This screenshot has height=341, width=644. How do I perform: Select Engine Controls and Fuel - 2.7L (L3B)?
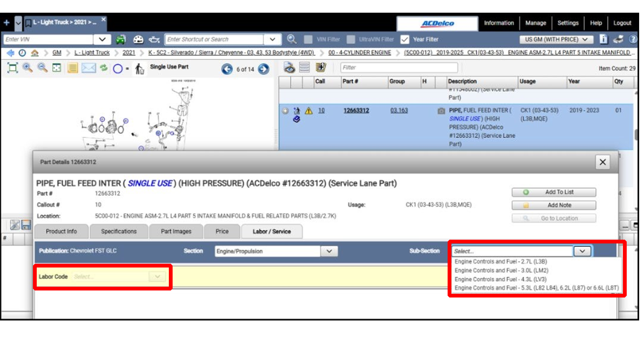coord(501,262)
